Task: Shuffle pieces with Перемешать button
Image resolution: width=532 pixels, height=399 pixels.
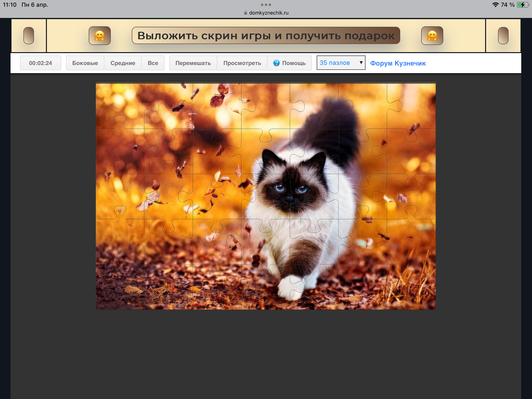Action: (193, 63)
